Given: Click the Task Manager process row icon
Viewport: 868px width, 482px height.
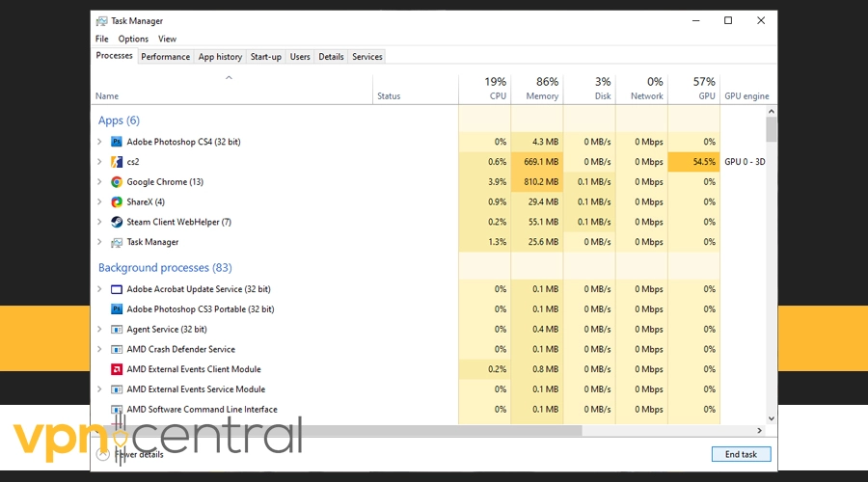Looking at the screenshot, I should click(117, 242).
